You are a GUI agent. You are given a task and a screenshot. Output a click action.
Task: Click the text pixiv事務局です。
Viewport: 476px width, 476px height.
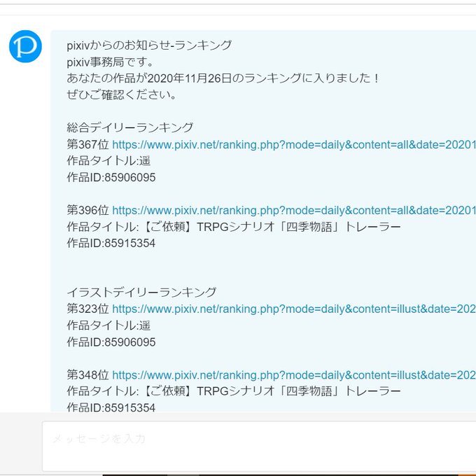click(111, 62)
